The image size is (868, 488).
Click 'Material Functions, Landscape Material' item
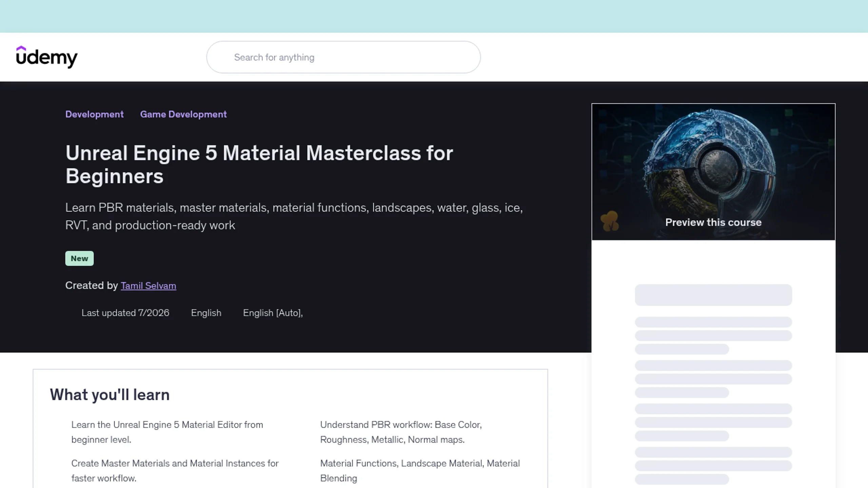pyautogui.click(x=420, y=471)
